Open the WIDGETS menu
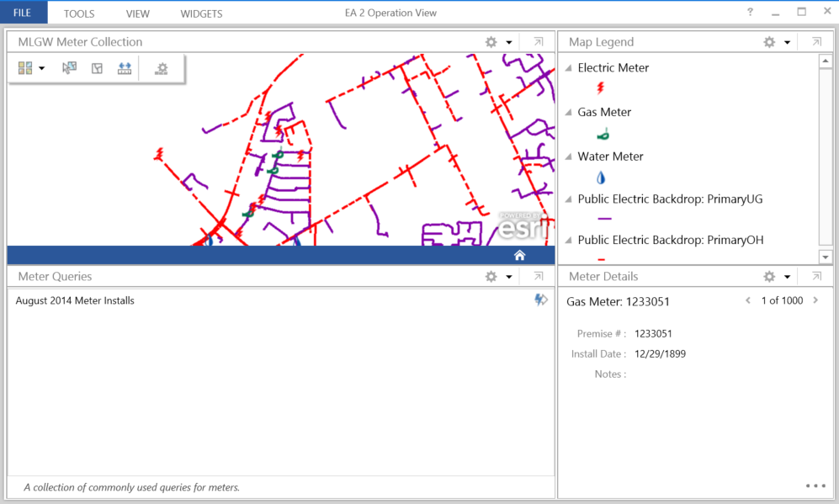Screen dimensions: 839x504 click(201, 14)
